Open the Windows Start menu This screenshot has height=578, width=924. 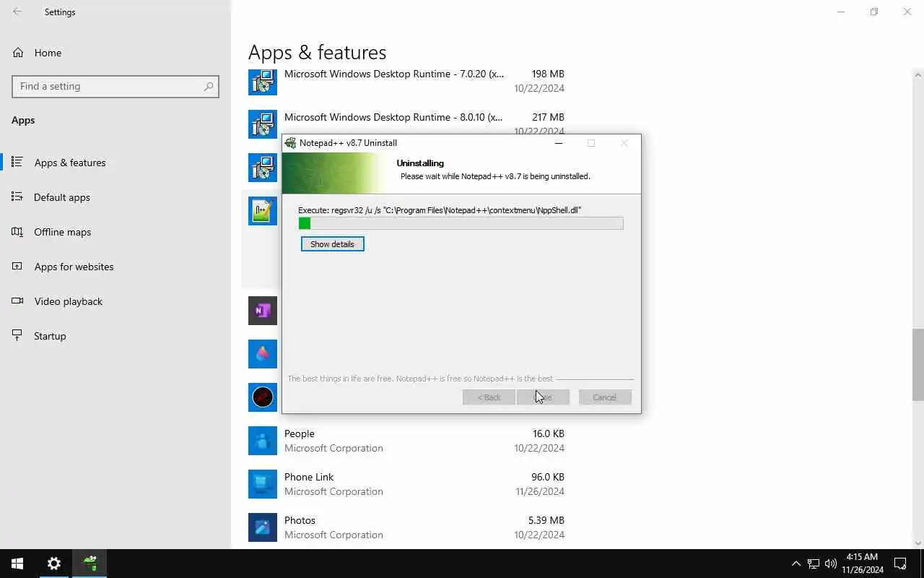[17, 564]
